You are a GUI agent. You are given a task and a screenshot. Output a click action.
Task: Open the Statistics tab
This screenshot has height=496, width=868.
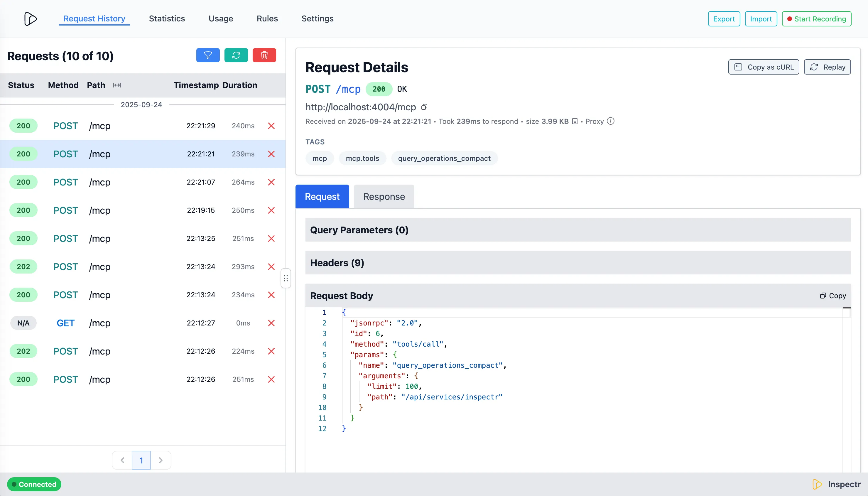coord(167,19)
